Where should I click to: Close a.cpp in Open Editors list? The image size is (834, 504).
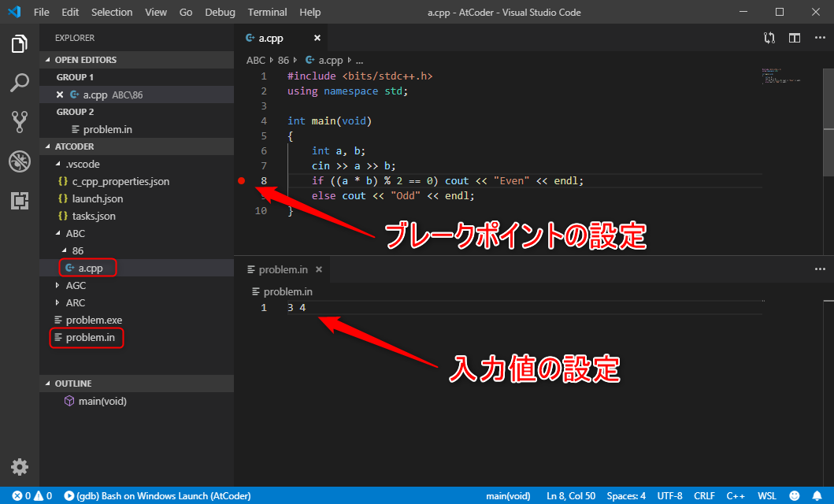click(60, 94)
